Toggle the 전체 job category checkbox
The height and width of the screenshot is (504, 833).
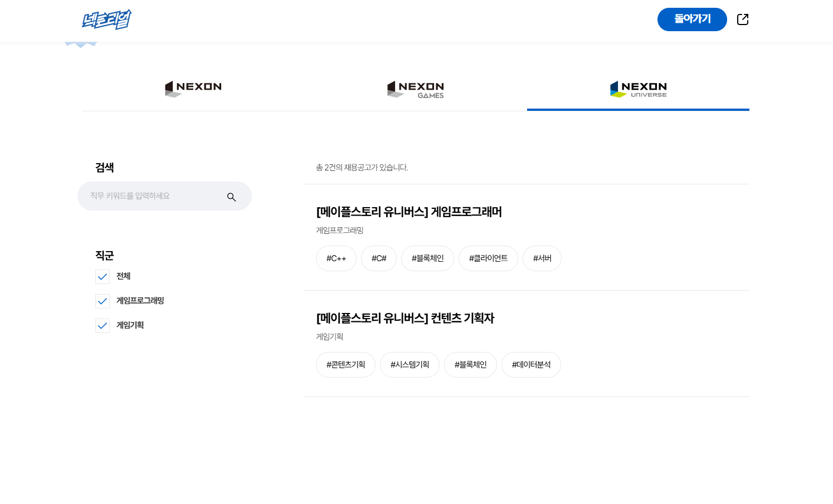click(103, 277)
